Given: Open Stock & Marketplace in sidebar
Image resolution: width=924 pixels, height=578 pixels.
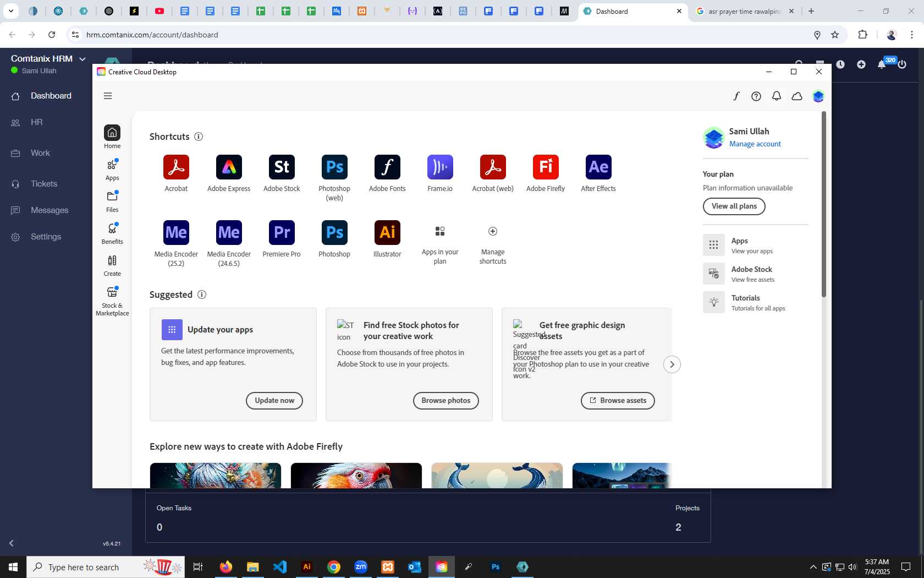Looking at the screenshot, I should (x=112, y=301).
